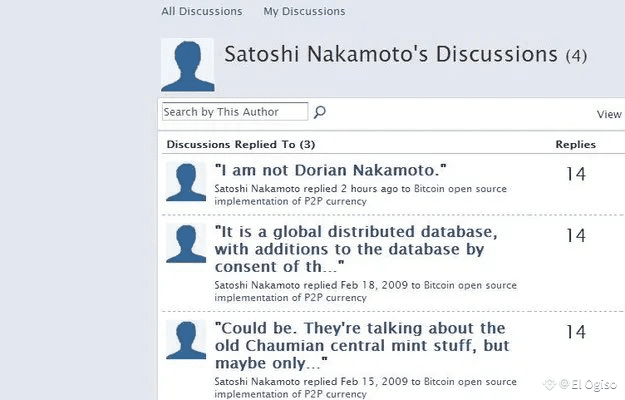
Task: Click the Discussions Replied To (3) header
Action: click(x=241, y=145)
